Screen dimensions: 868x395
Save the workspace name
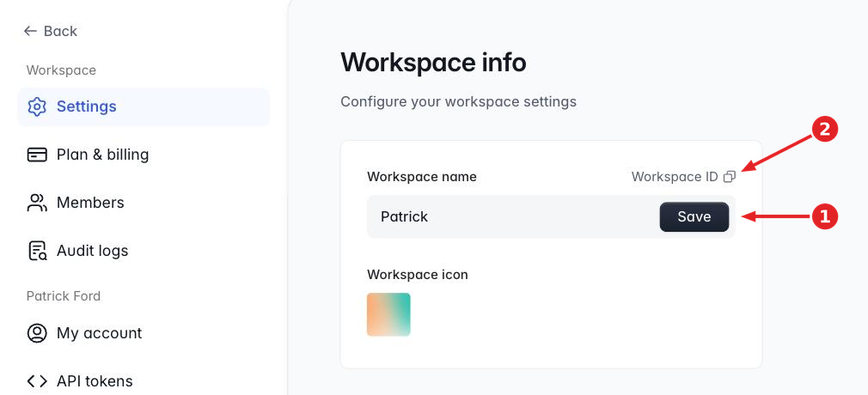click(x=694, y=217)
